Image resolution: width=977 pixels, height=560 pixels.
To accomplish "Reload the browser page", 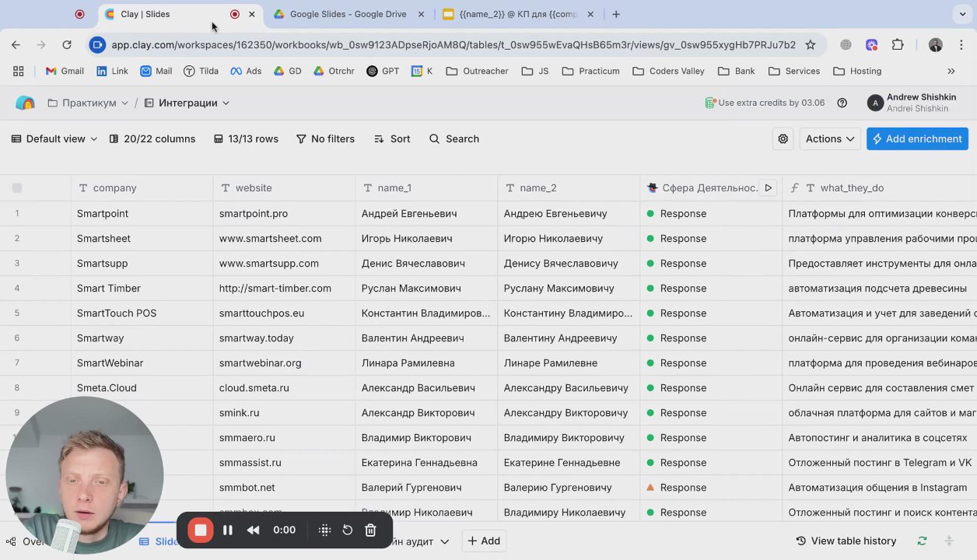I will coord(67,45).
